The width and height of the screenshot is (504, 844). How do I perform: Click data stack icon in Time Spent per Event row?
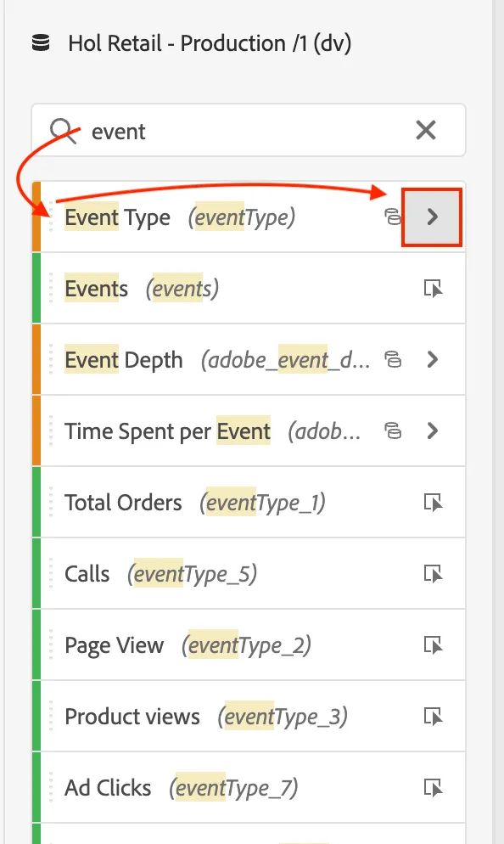[393, 430]
